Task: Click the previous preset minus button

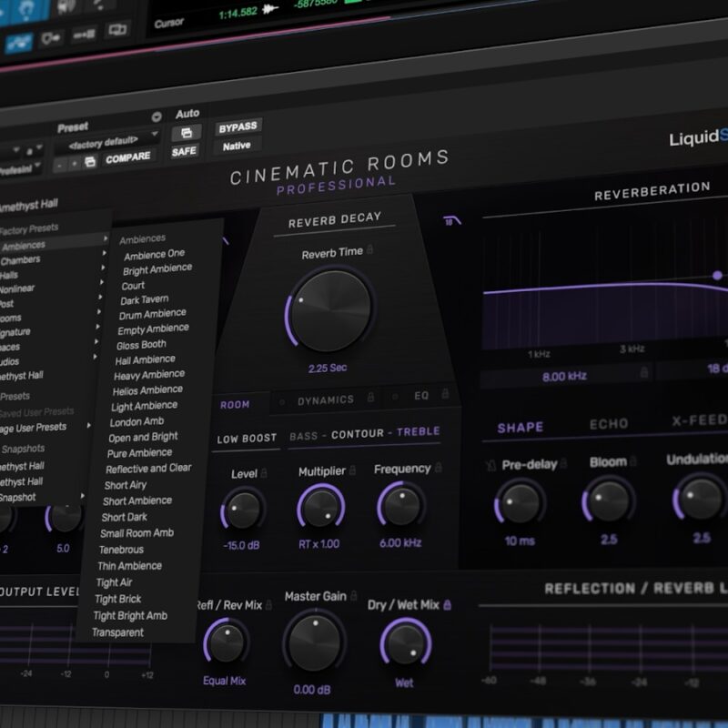Action: [x=60, y=165]
